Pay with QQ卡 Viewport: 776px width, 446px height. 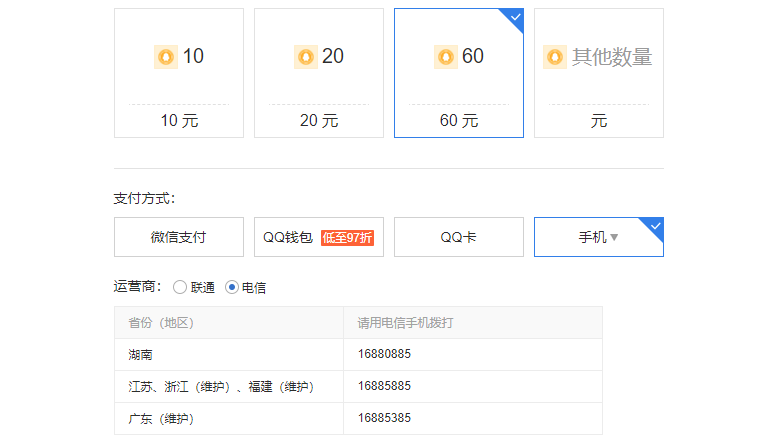coord(459,237)
